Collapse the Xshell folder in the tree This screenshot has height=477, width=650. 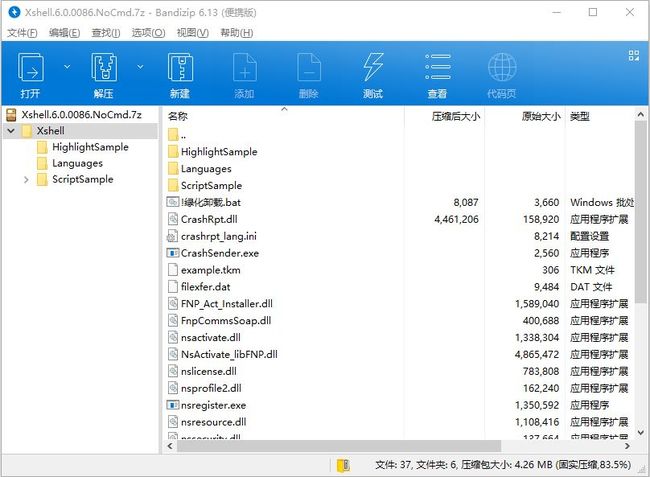[11, 131]
